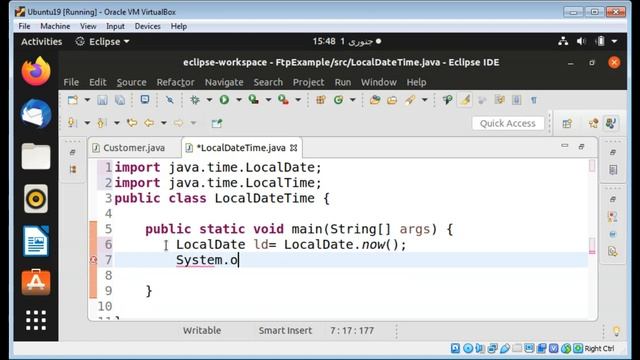This screenshot has width=640, height=360.
Task: Toggle the Pin Editor icon
Action: 217,123
